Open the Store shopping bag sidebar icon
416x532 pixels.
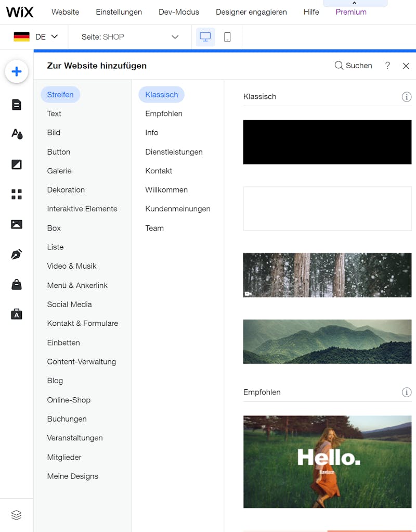coord(16,284)
